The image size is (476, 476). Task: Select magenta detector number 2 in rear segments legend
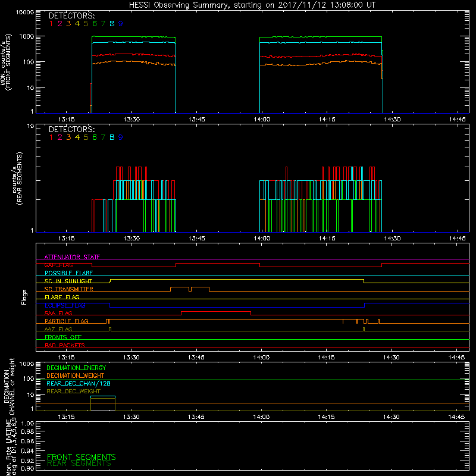(60, 137)
